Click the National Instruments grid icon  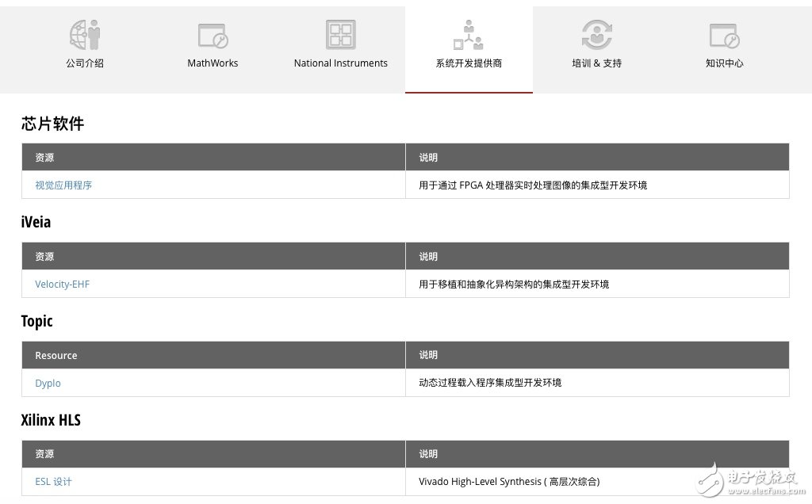(x=340, y=35)
